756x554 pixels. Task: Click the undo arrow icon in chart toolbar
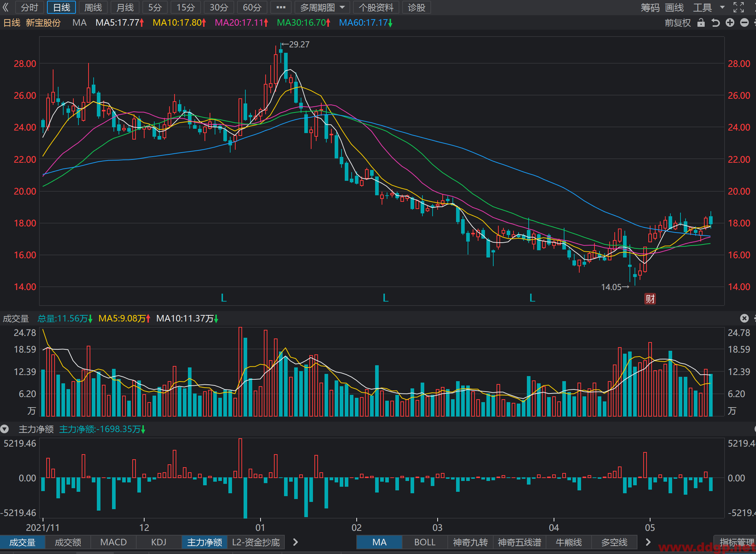click(x=715, y=23)
